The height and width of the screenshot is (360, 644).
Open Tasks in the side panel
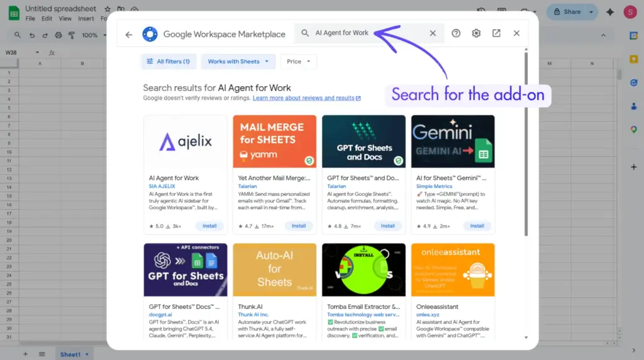(x=634, y=83)
